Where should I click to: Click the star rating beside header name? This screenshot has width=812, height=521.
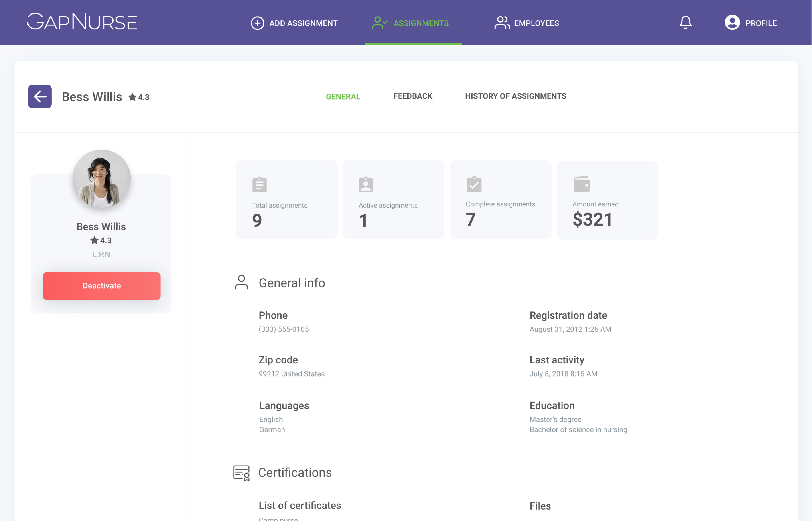click(x=139, y=97)
